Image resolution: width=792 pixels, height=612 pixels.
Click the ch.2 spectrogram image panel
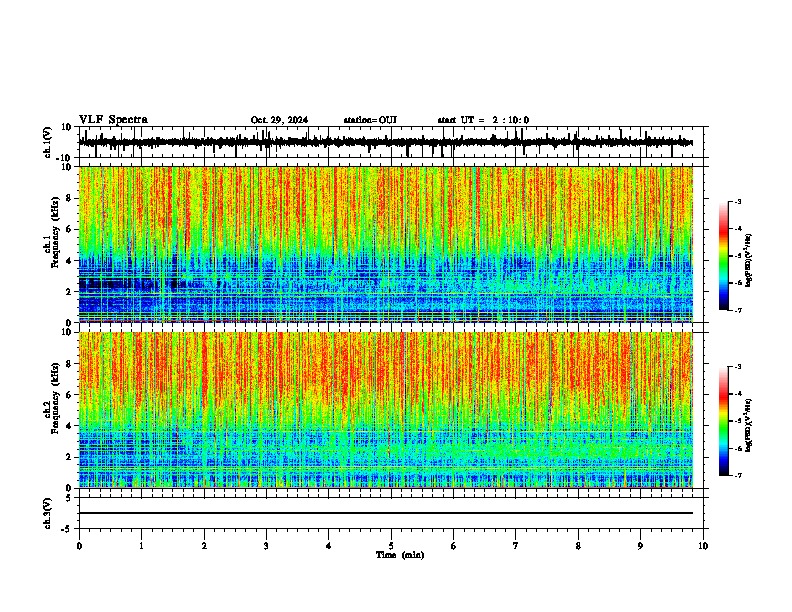pyautogui.click(x=386, y=410)
